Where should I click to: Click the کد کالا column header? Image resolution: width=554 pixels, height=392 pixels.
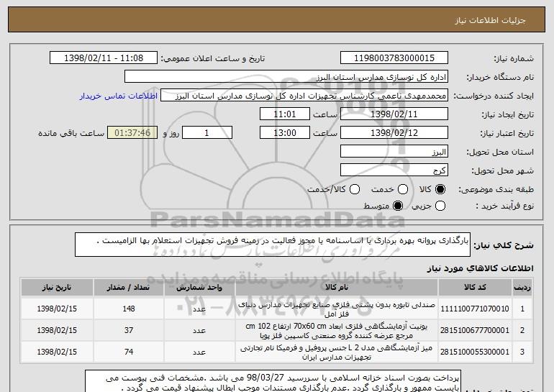pos(475,288)
